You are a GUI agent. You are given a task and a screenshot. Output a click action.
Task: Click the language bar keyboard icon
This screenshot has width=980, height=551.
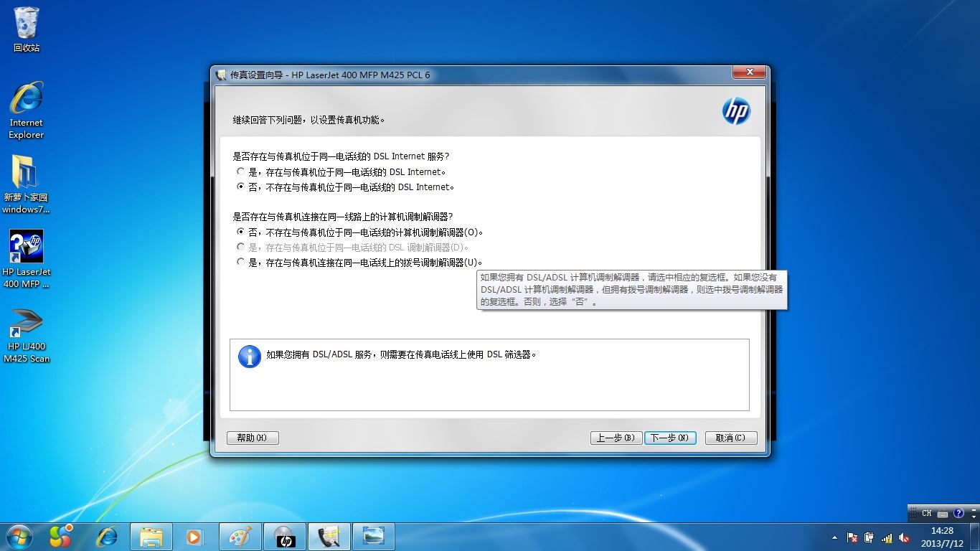click(943, 513)
